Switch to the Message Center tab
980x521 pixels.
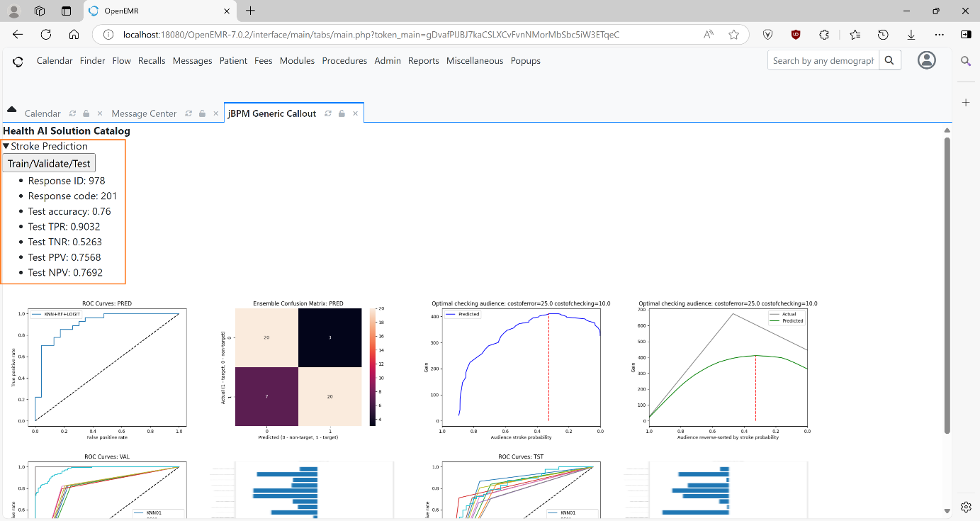[144, 113]
